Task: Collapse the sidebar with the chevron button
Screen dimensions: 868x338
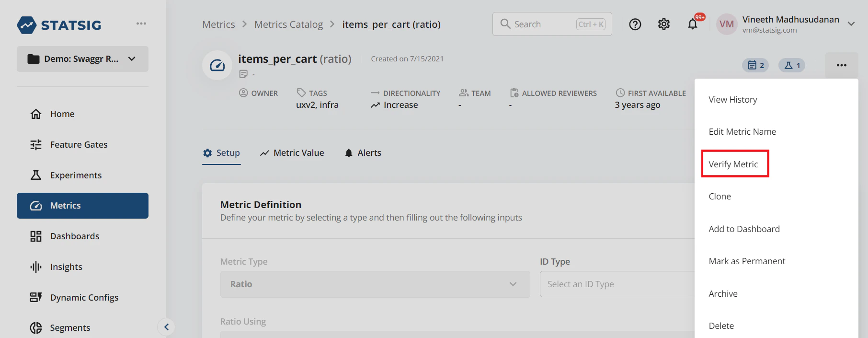Action: [166, 327]
